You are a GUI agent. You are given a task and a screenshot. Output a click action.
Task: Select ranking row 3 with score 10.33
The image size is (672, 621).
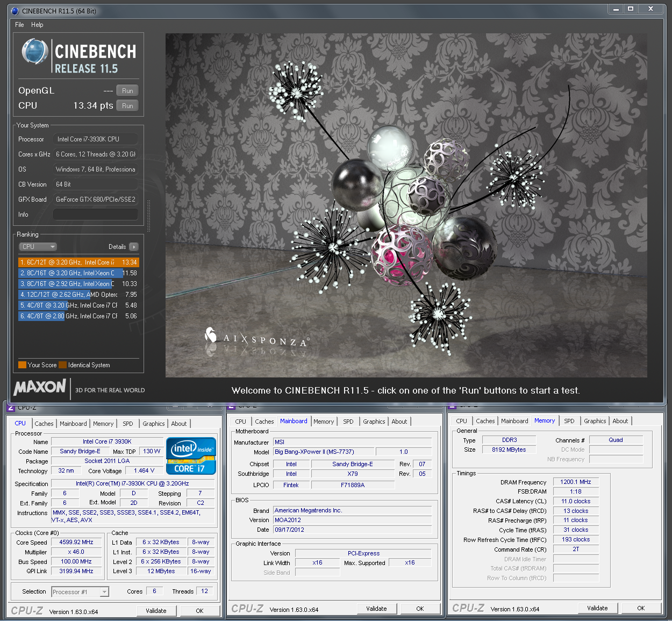pos(78,284)
